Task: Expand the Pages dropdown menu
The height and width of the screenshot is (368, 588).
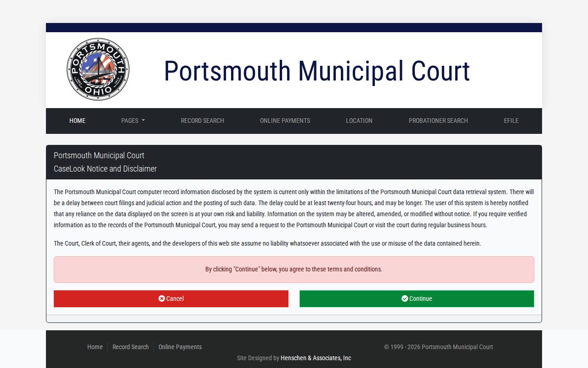Action: (x=133, y=121)
